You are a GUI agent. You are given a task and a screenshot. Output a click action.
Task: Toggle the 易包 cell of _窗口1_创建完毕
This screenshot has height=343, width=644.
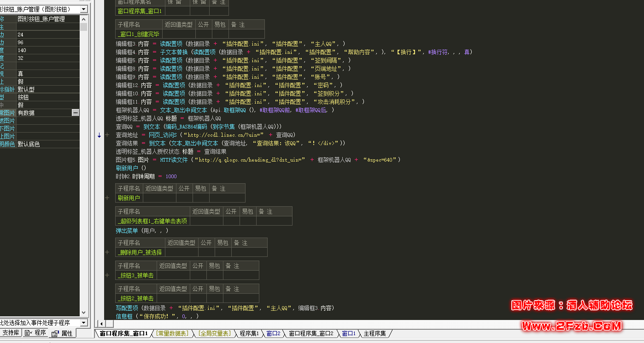point(220,34)
